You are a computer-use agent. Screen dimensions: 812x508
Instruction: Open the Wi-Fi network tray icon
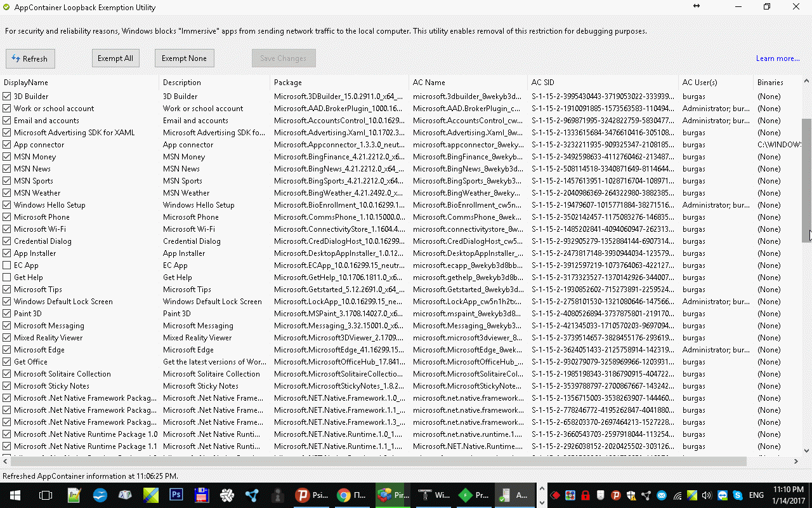click(x=677, y=495)
